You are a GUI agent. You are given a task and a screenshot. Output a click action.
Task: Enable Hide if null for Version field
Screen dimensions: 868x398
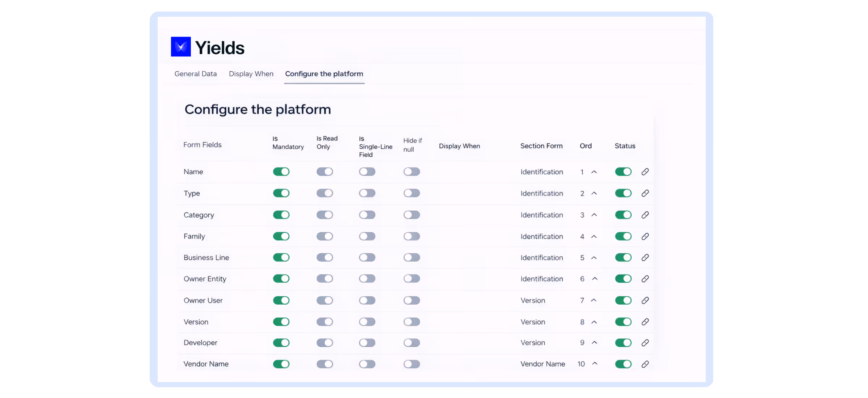(x=412, y=322)
